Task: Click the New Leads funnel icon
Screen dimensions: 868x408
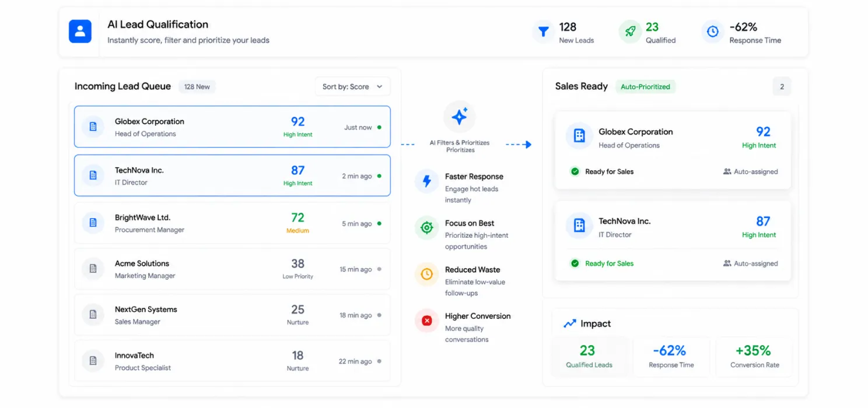Action: [543, 31]
